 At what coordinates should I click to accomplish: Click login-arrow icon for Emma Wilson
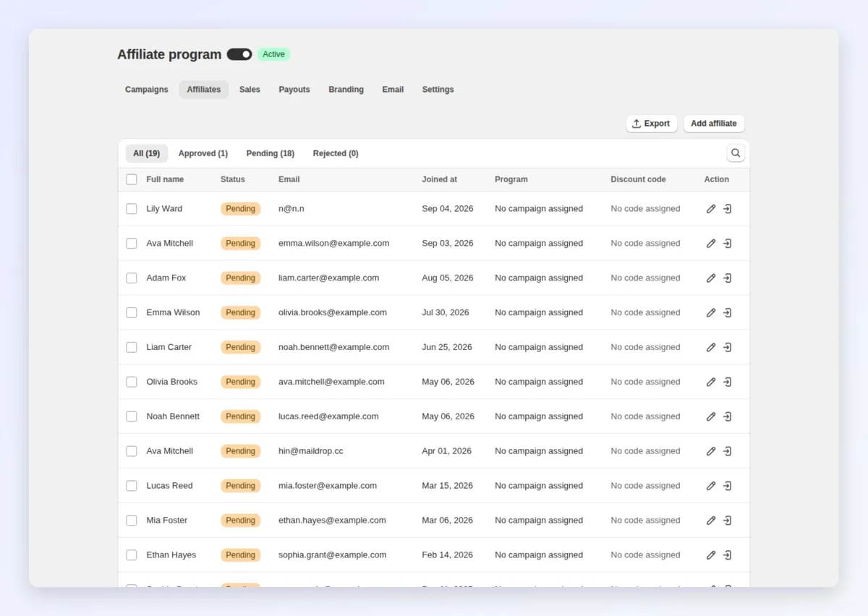click(728, 313)
